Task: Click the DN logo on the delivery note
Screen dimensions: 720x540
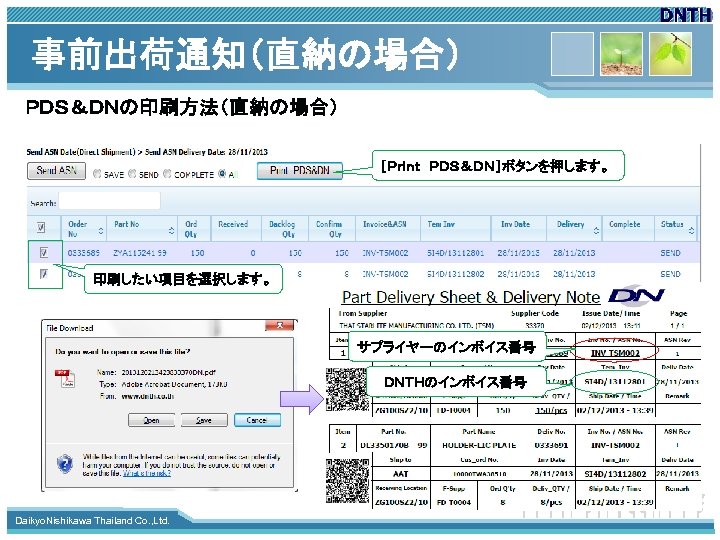Action: point(637,296)
